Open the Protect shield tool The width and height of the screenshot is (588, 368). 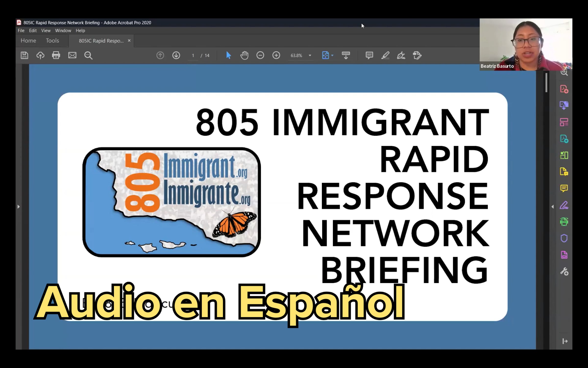(x=564, y=238)
